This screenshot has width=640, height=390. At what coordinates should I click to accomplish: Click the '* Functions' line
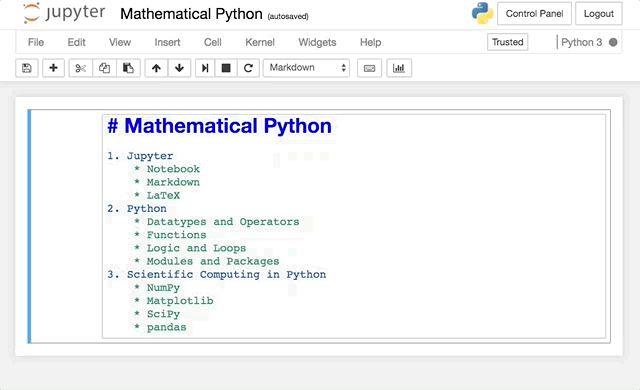tap(170, 235)
